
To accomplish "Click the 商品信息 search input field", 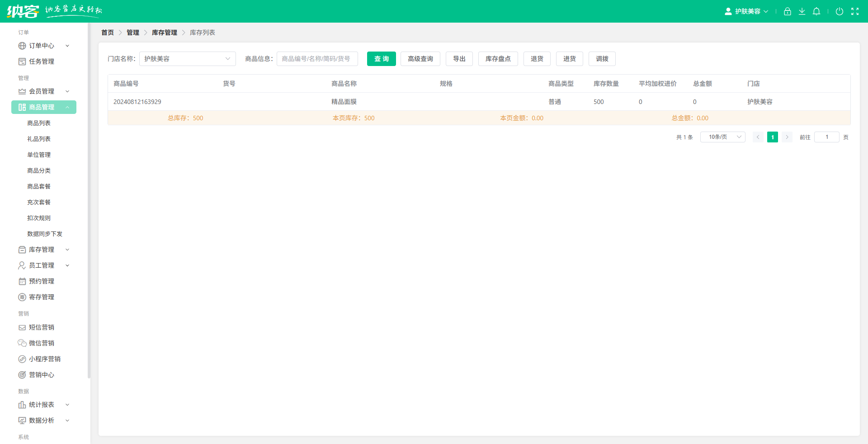I will point(317,58).
